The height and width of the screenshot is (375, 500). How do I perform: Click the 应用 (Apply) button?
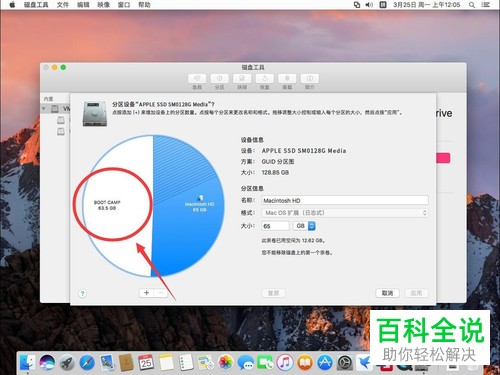(416, 293)
